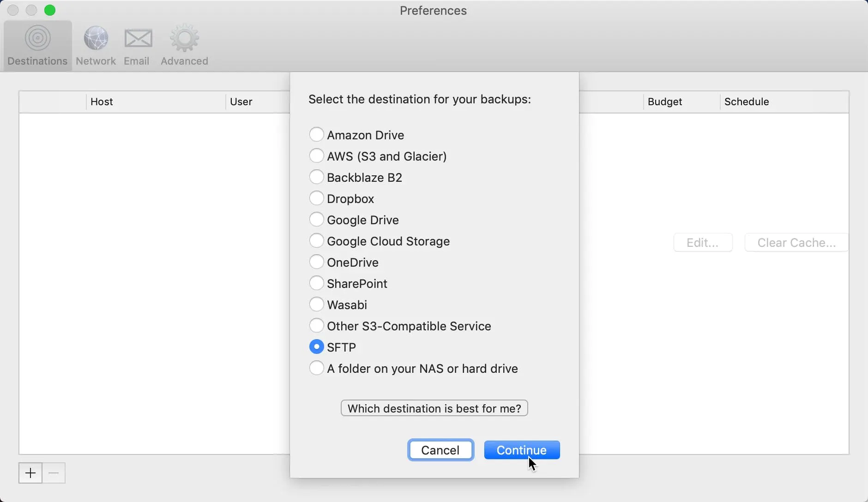Click the green zoom window button
868x502 pixels.
click(50, 10)
